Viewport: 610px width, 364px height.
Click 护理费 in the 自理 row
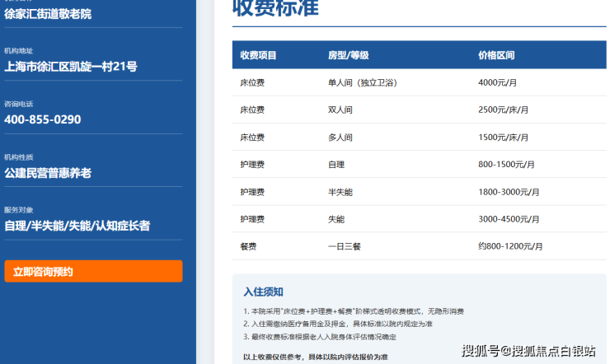point(252,165)
